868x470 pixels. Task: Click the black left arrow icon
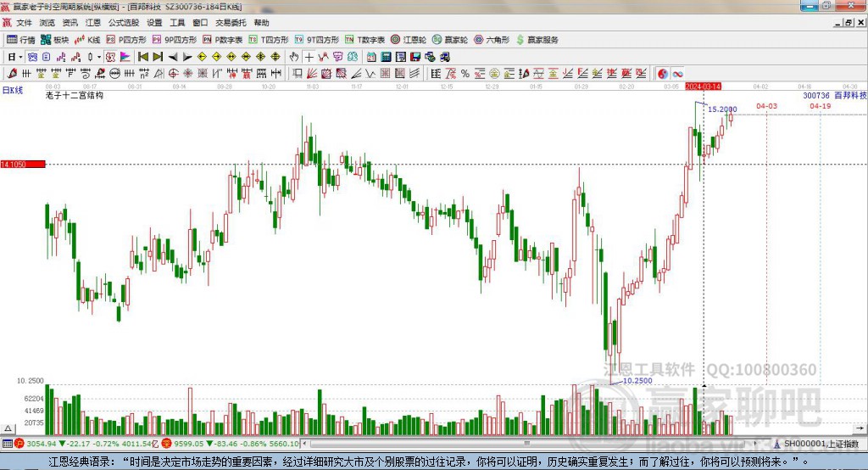[x=173, y=57]
